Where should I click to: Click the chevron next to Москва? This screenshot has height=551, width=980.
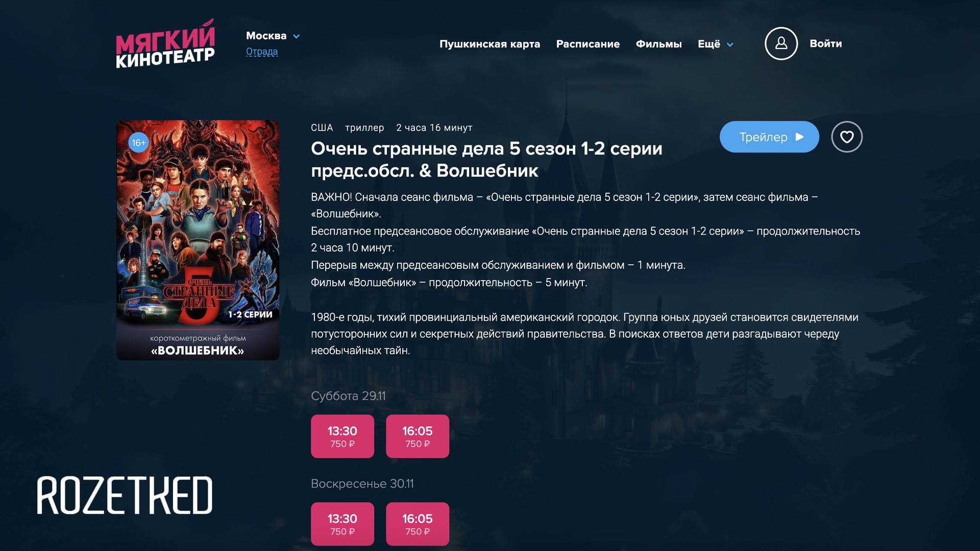[x=297, y=36]
